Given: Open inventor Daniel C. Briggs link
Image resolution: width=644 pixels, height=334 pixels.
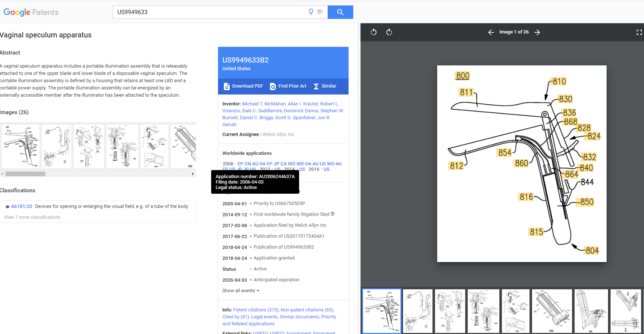Looking at the screenshot, I should point(257,118).
